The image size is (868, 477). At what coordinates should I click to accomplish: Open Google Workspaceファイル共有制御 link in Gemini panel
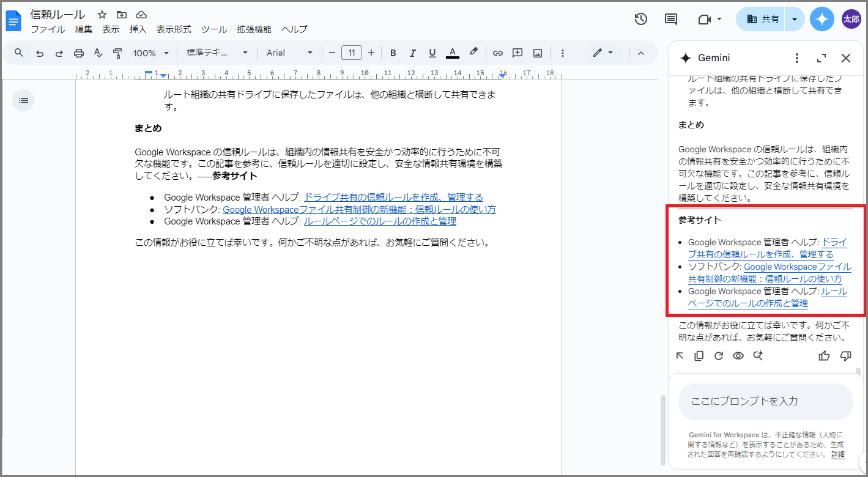[770, 273]
